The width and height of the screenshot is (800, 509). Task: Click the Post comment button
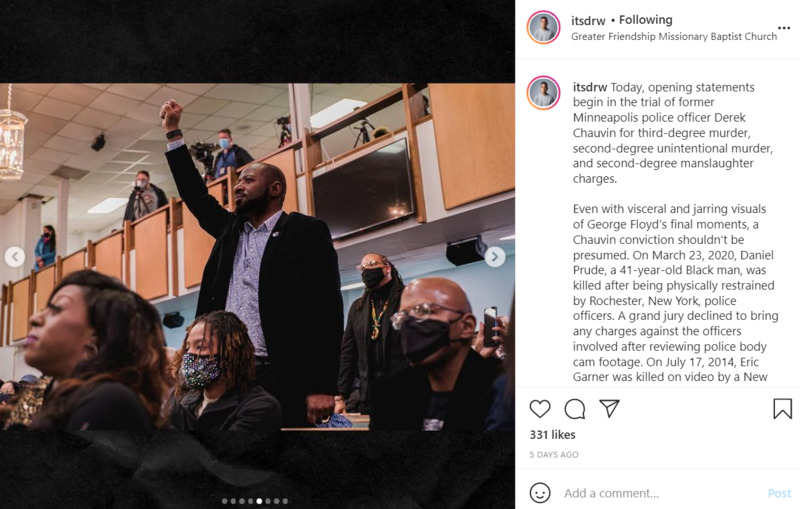[779, 493]
